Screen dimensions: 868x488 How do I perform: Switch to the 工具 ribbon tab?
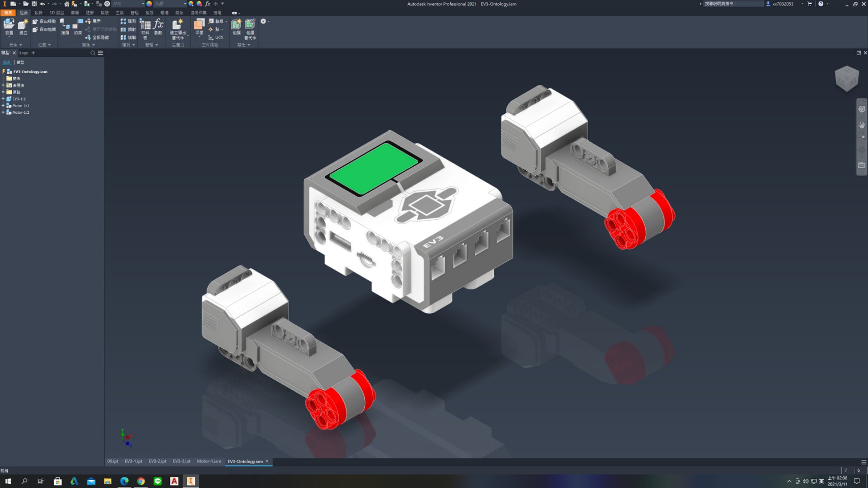click(x=120, y=13)
